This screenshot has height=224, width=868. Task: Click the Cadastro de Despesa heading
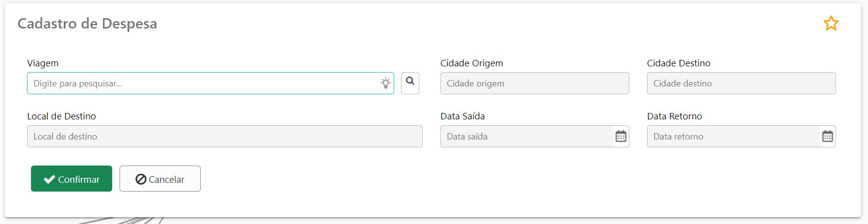[88, 24]
